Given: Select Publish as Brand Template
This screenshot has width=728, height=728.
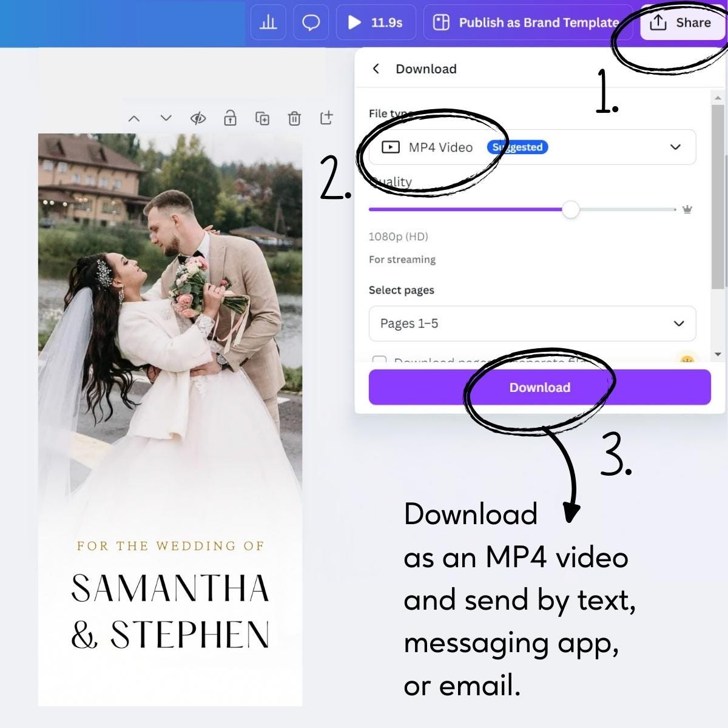Looking at the screenshot, I should click(527, 22).
